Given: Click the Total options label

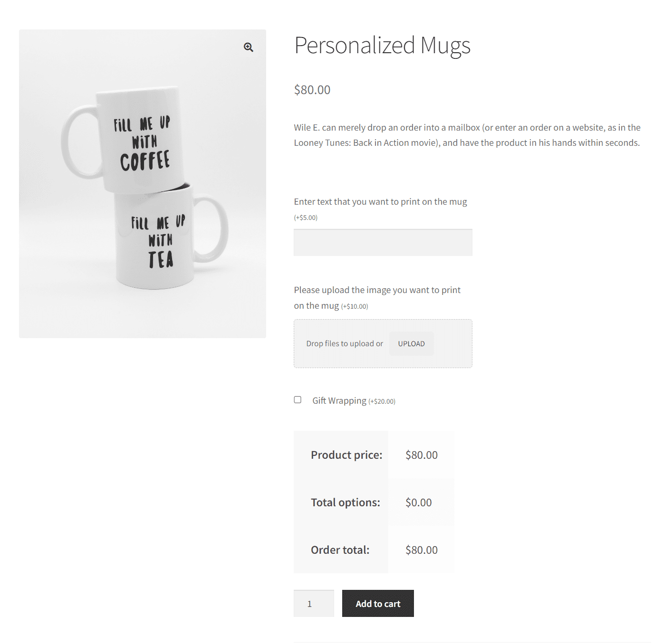Looking at the screenshot, I should [346, 502].
